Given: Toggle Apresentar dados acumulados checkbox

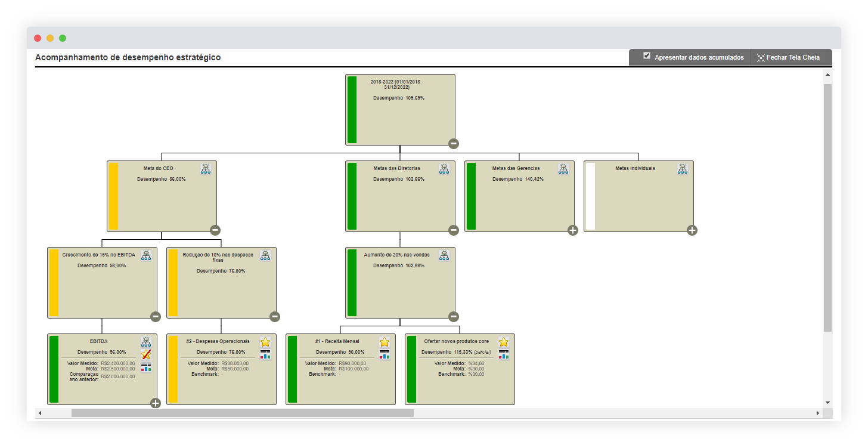Looking at the screenshot, I should 647,56.
